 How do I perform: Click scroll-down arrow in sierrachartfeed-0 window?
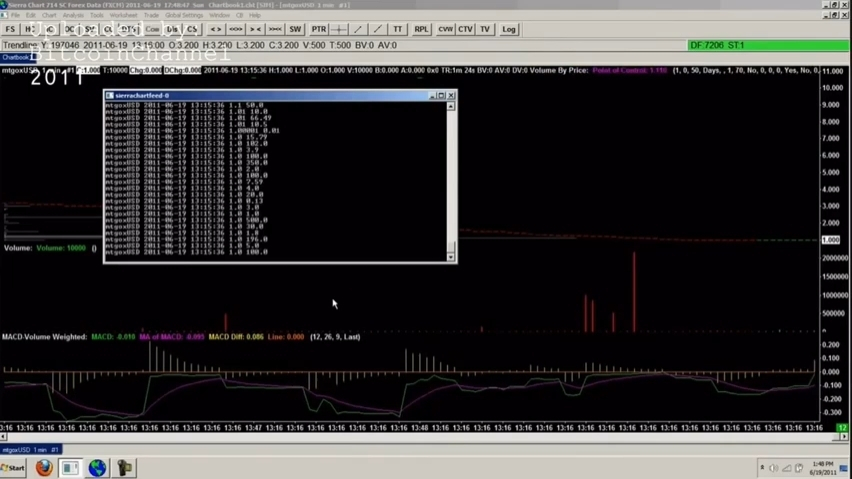pos(450,257)
